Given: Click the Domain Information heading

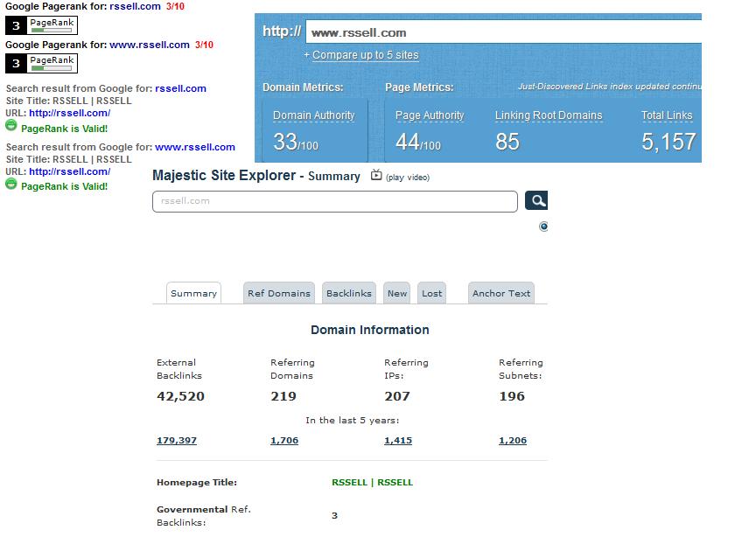Looking at the screenshot, I should tap(370, 330).
